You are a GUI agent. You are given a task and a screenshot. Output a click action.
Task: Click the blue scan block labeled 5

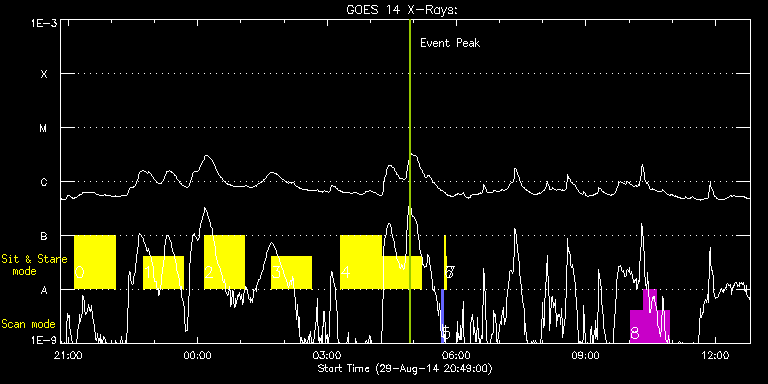point(443,315)
